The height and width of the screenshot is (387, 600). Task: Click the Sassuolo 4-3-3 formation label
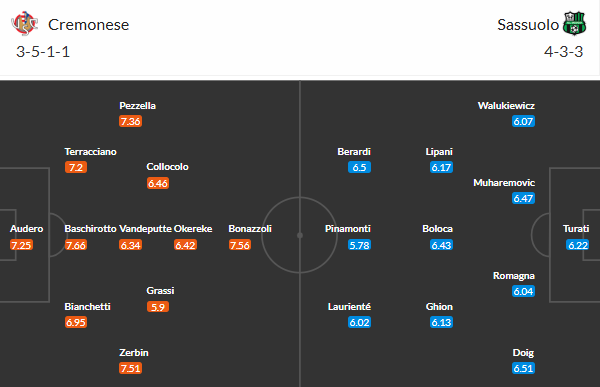tap(564, 52)
